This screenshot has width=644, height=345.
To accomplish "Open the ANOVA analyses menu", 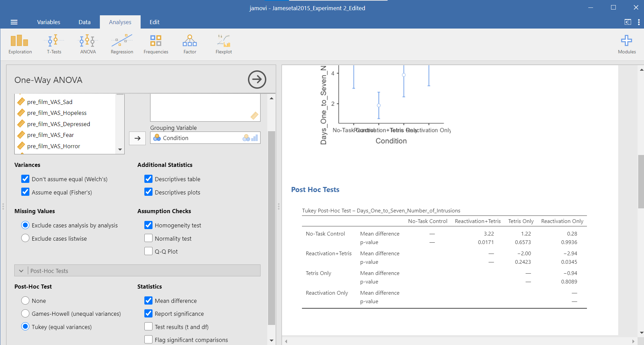I will pos(88,44).
